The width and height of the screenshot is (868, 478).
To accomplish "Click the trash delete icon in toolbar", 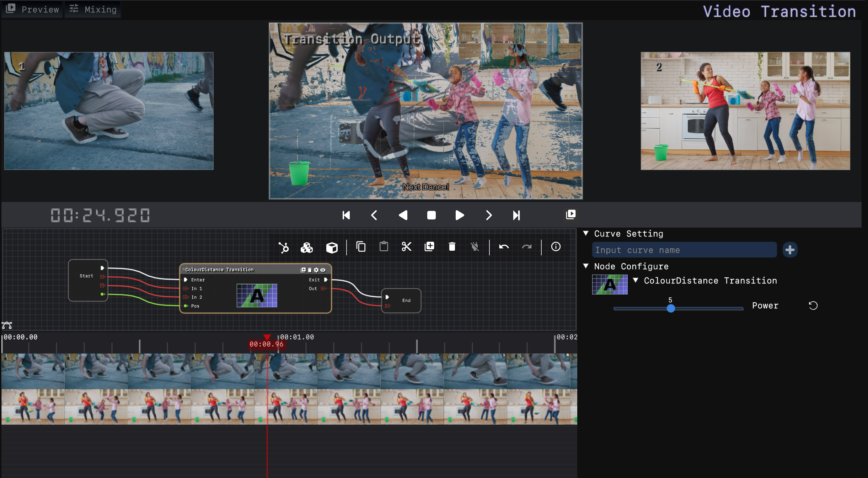I will point(452,246).
